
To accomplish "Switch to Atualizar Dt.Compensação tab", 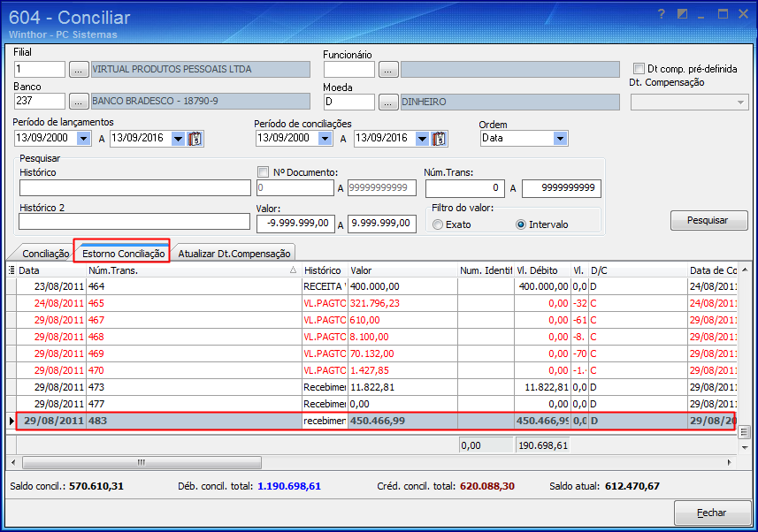I will point(234,254).
